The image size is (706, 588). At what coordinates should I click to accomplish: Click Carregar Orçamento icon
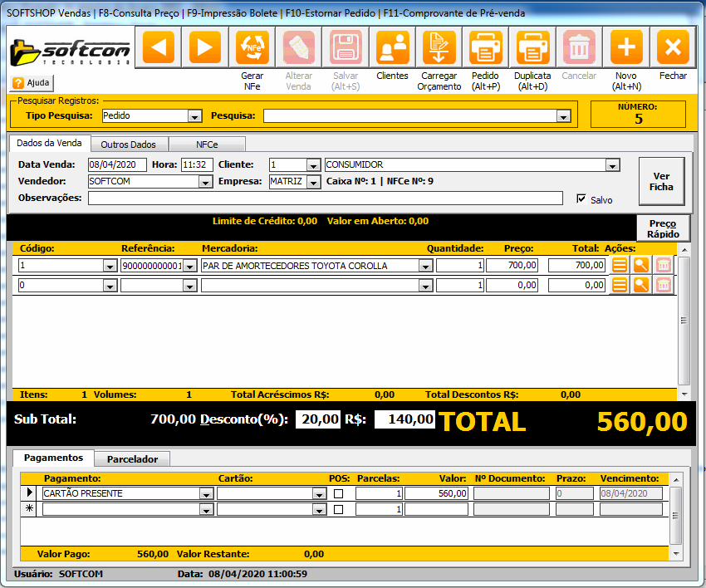tap(439, 47)
